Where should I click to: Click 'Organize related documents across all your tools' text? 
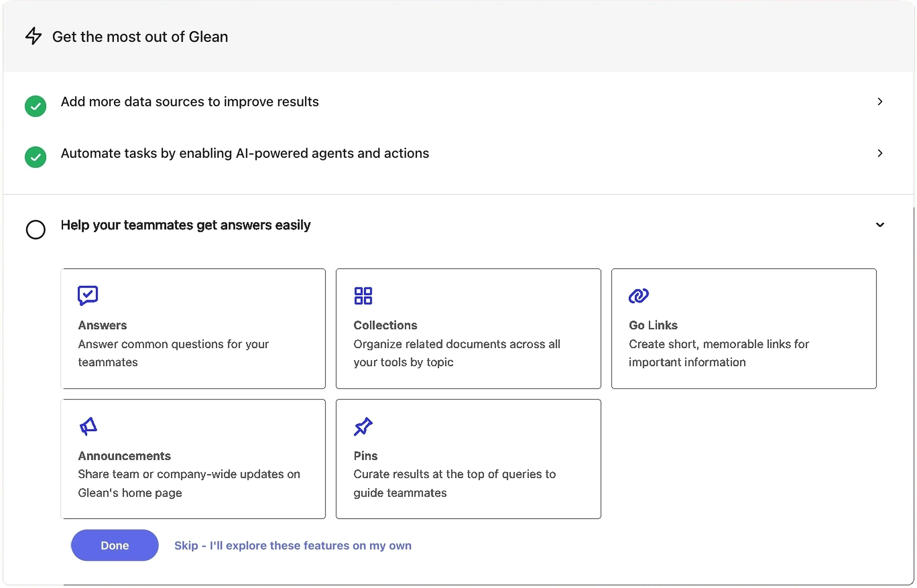point(457,353)
